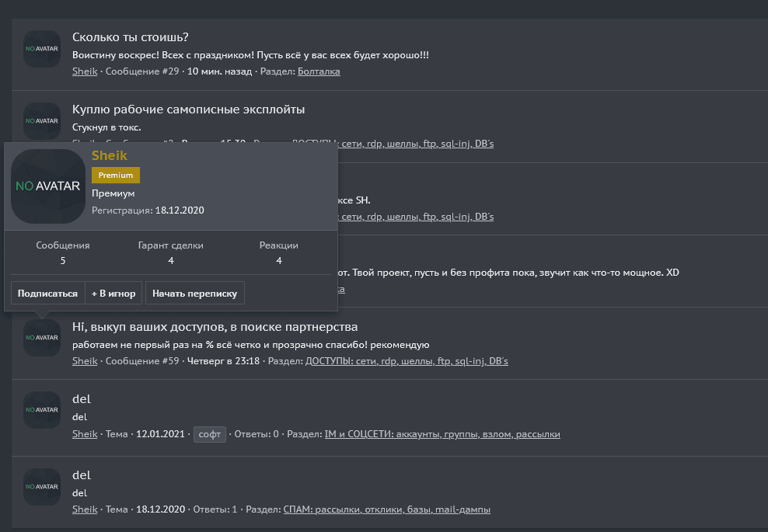
Task: Click the "Сообщения" count in the popup
Action: pyautogui.click(x=63, y=261)
